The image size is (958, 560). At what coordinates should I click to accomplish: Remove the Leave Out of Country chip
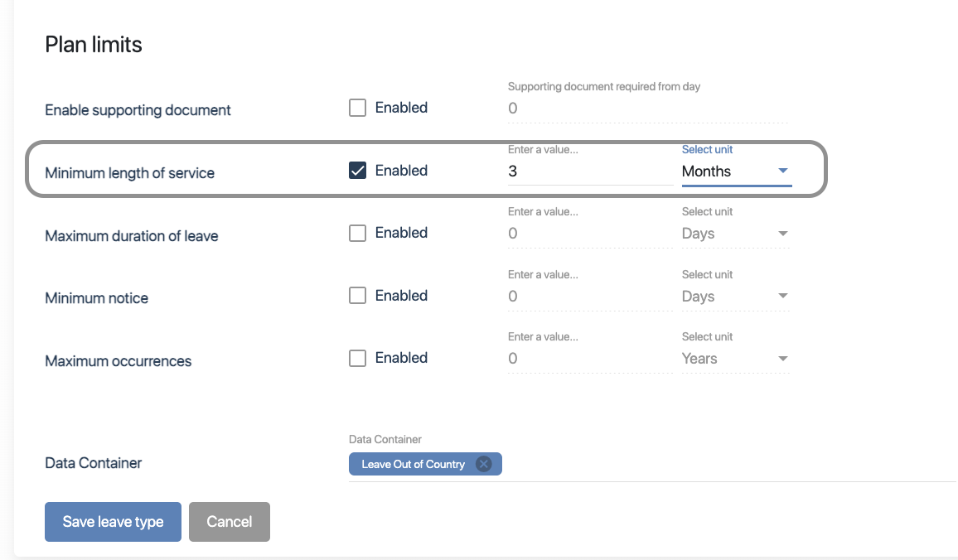point(484,464)
